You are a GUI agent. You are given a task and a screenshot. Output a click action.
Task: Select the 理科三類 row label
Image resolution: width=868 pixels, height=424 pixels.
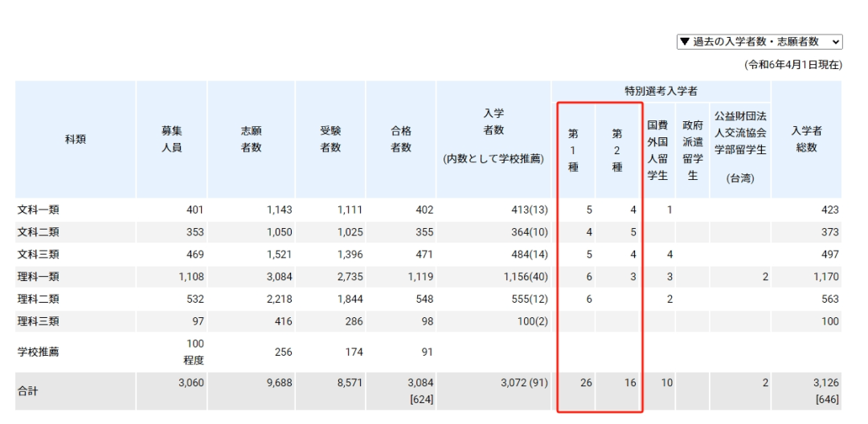coord(39,321)
